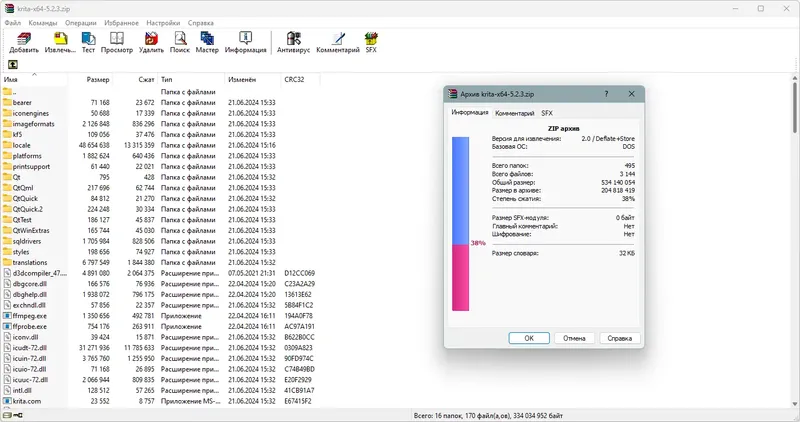The image size is (800, 422).
Task: Switch to the Информация dialog tab
Action: [469, 112]
